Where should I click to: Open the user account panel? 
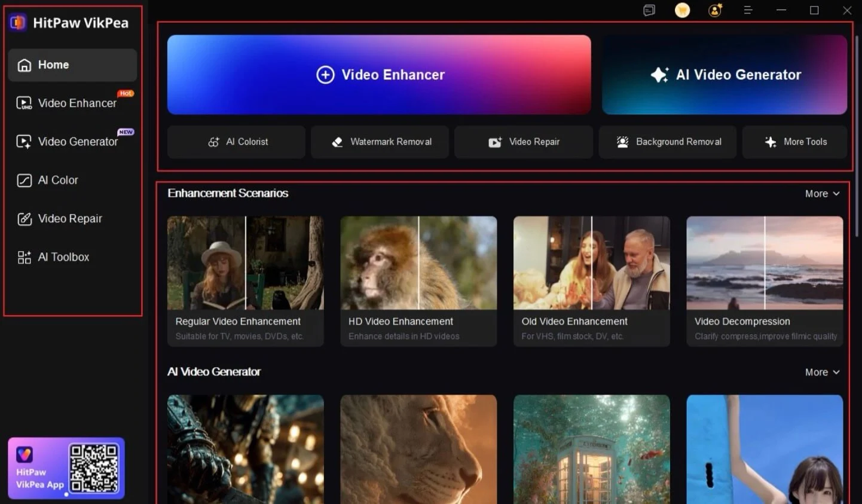[715, 10]
